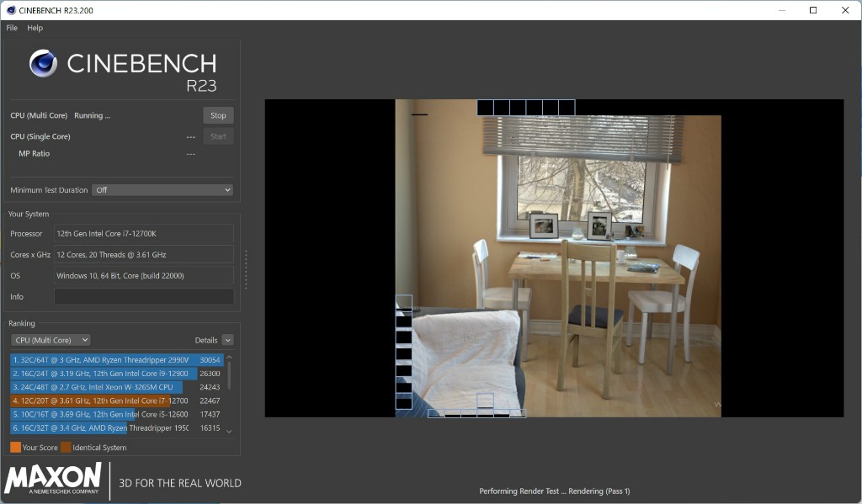Click the Cinebench logo sphere icon

coord(44,62)
